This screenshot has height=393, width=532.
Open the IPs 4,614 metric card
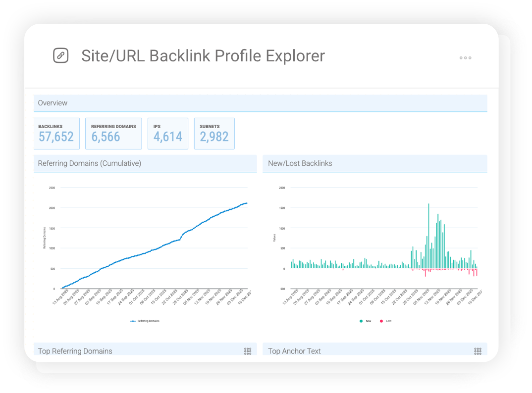168,133
